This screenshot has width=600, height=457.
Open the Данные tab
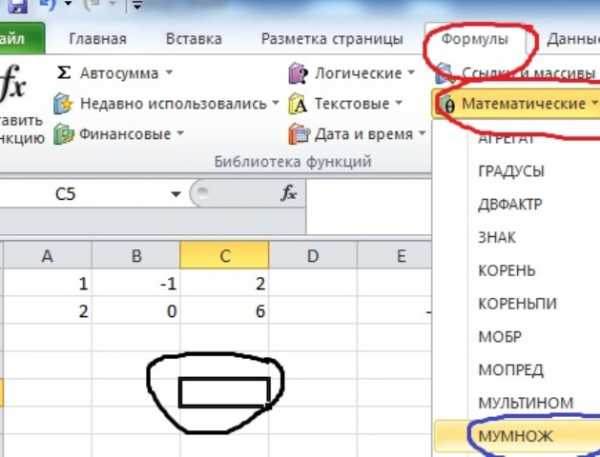coord(573,39)
